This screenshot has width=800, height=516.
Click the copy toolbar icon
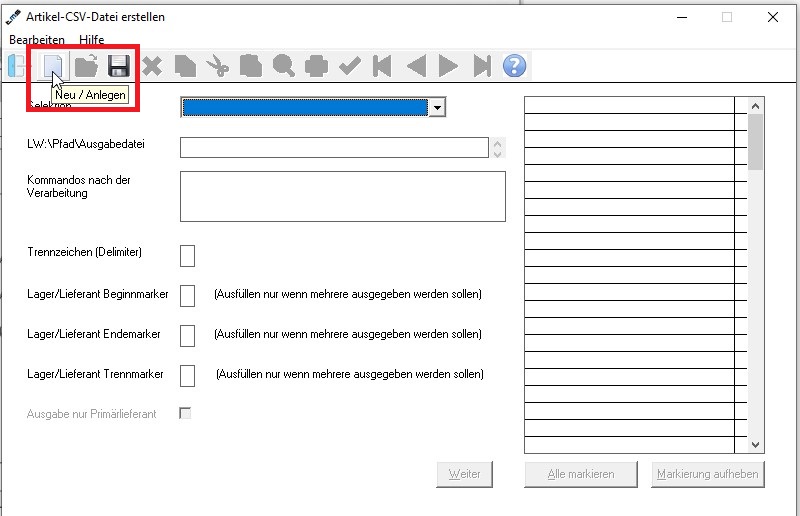pos(185,66)
